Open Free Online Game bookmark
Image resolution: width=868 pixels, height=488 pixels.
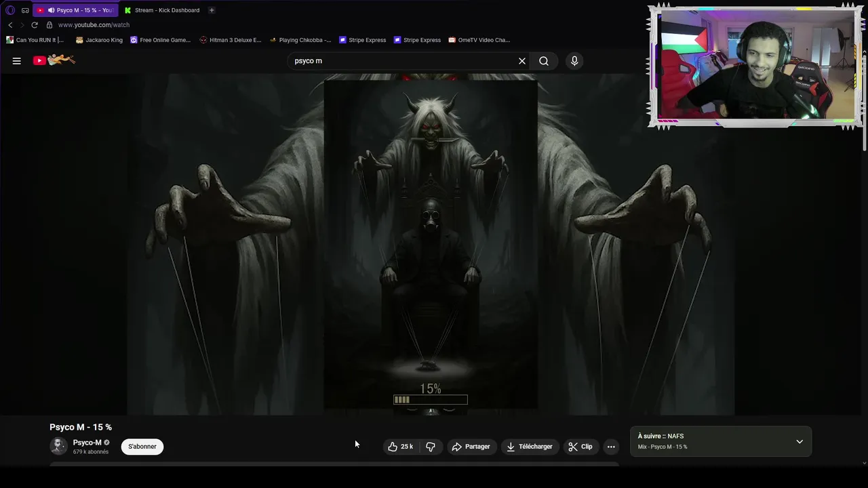pyautogui.click(x=160, y=40)
